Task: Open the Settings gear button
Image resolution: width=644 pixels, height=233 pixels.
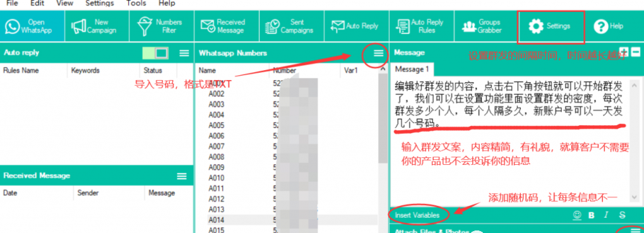Action: click(551, 26)
